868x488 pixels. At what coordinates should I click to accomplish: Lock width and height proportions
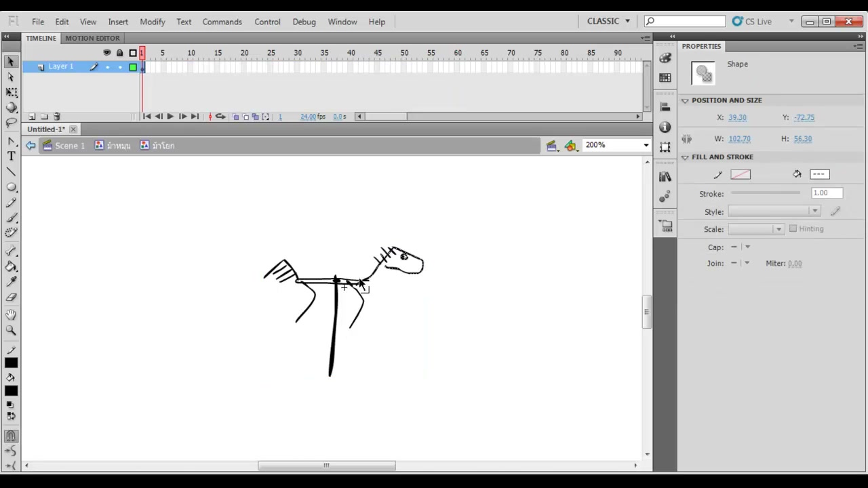click(686, 139)
